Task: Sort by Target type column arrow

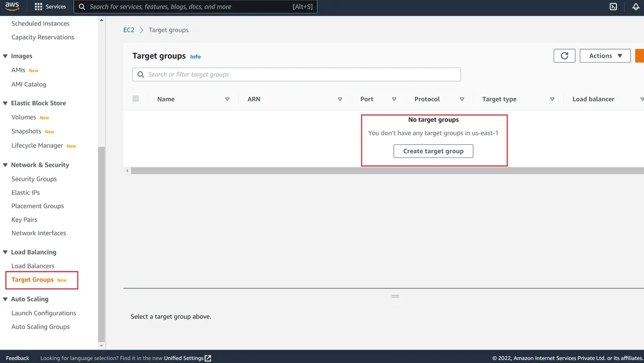Action: (552, 99)
